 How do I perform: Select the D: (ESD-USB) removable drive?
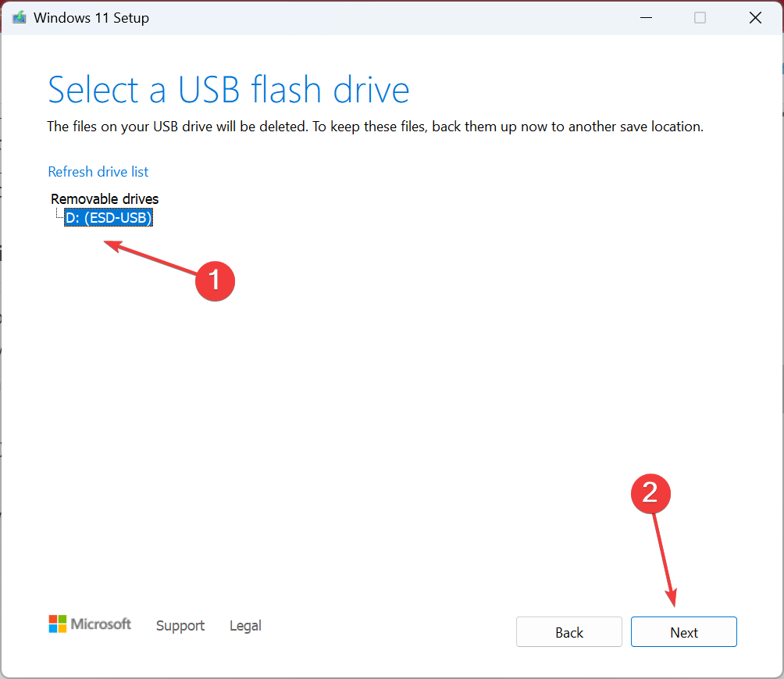pos(108,217)
